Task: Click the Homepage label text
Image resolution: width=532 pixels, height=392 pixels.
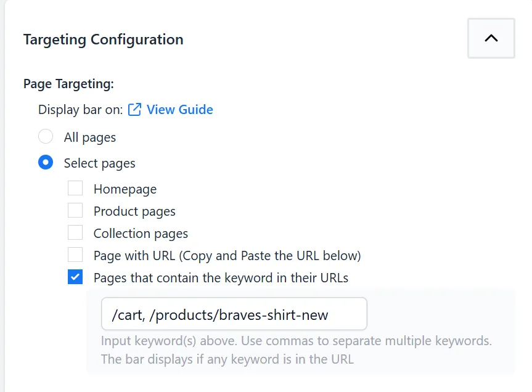Action: tap(125, 189)
